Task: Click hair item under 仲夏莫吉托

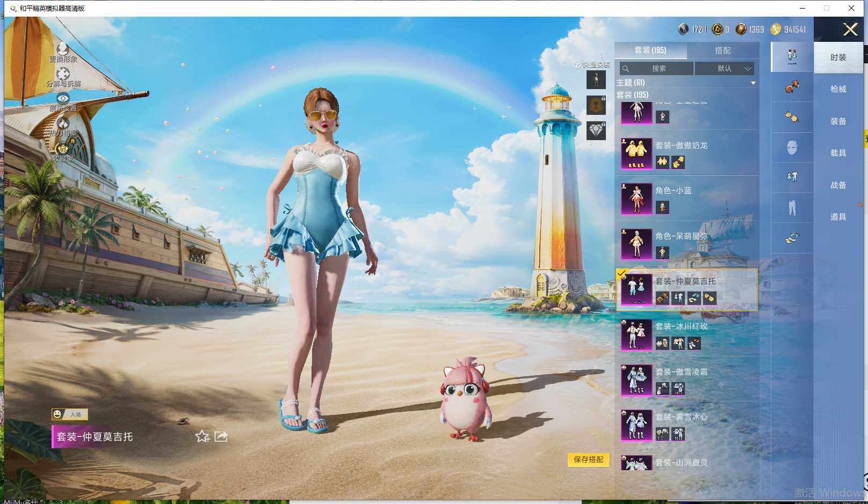Action: coord(662,298)
